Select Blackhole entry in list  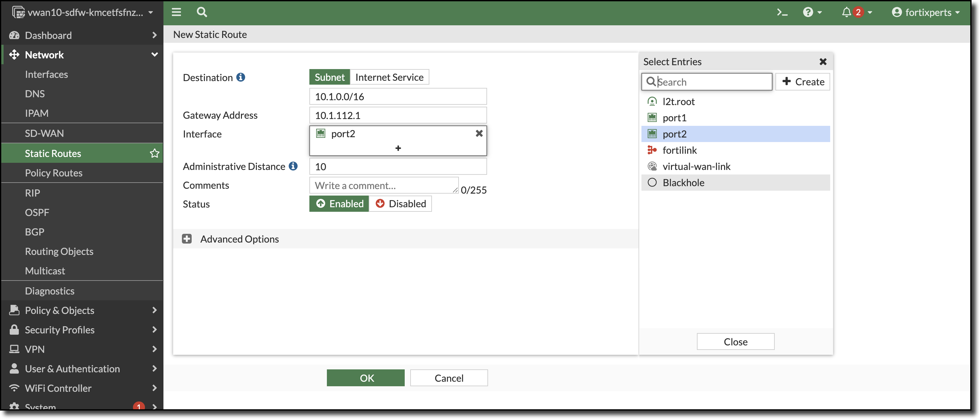click(683, 183)
